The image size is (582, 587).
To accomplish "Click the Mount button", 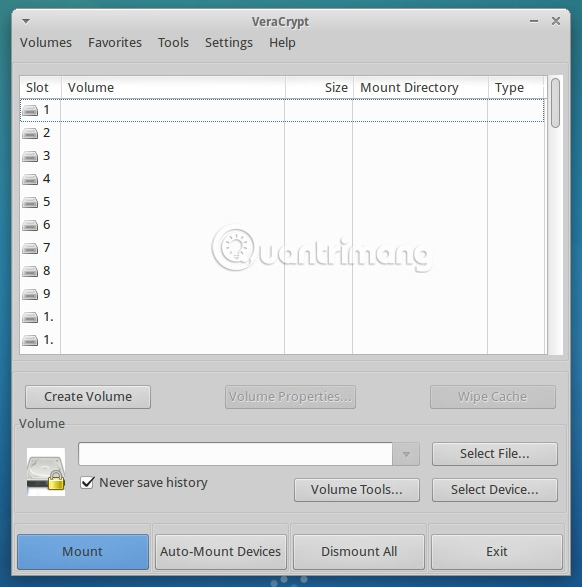I will pos(83,552).
